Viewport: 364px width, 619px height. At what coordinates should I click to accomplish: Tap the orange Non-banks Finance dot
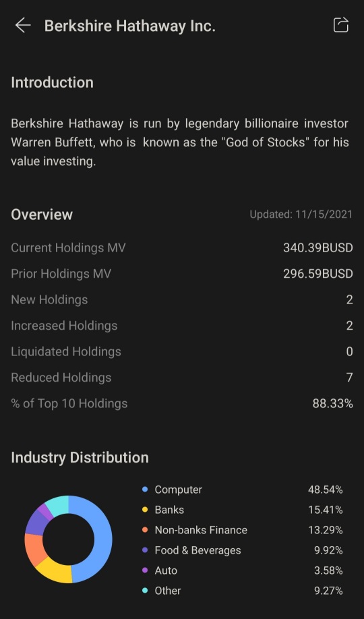point(145,530)
